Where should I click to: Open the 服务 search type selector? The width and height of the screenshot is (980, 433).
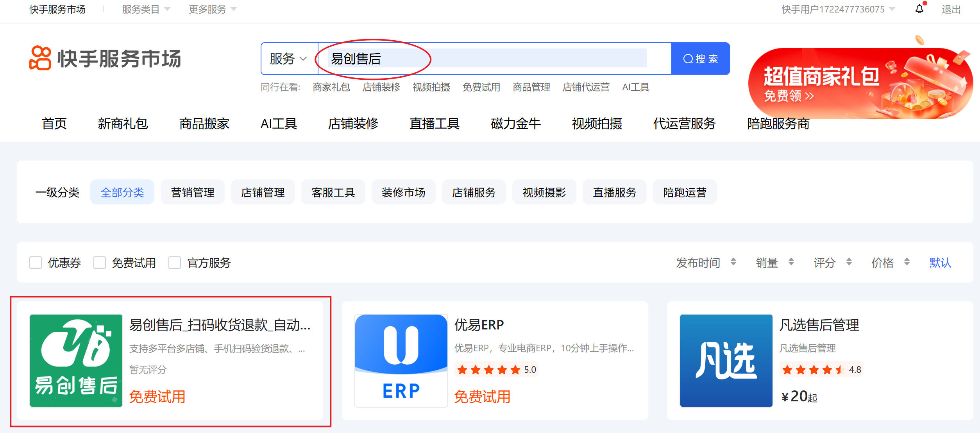point(288,59)
